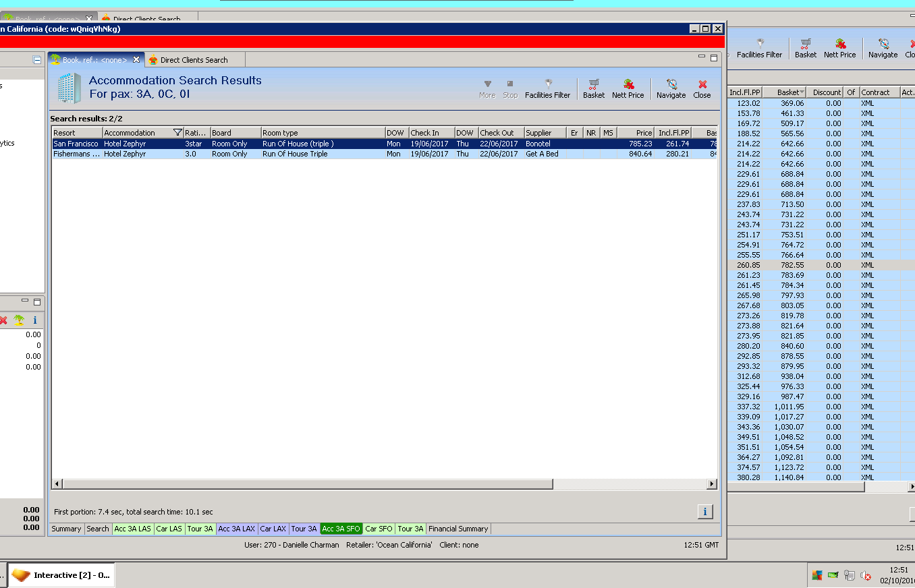This screenshot has height=588, width=915.
Task: Click left arrow of results horizontal scrollbar
Action: click(x=57, y=484)
